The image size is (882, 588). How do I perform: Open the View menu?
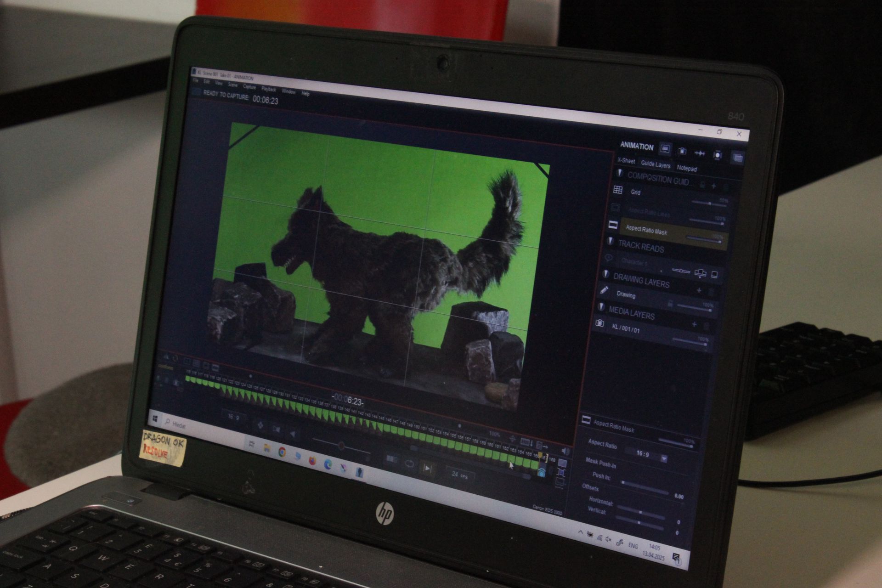point(219,84)
